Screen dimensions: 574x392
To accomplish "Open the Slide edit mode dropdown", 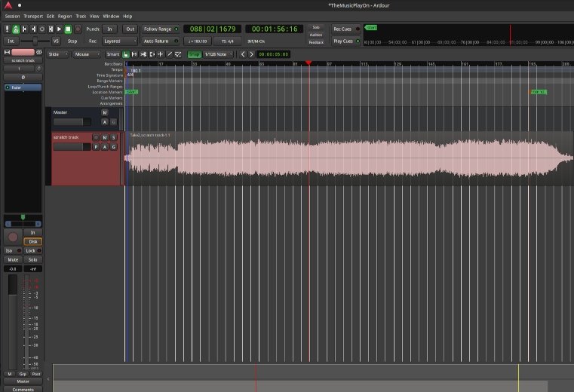I will point(57,54).
